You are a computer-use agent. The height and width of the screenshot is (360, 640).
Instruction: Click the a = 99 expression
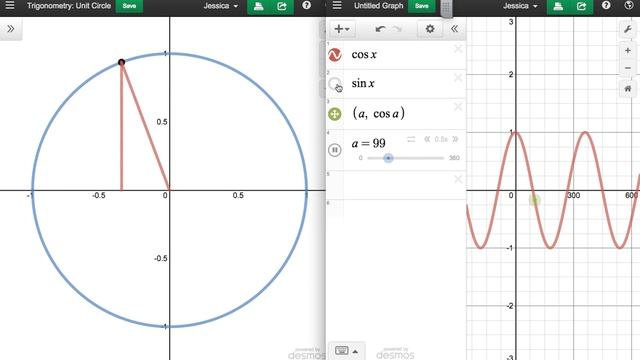coord(369,143)
